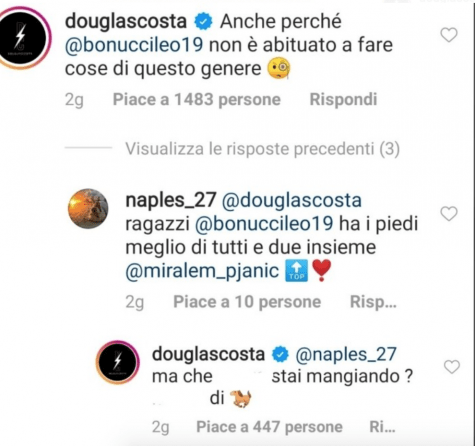
Task: View likes list: Piace a 447 persone
Action: (269, 427)
